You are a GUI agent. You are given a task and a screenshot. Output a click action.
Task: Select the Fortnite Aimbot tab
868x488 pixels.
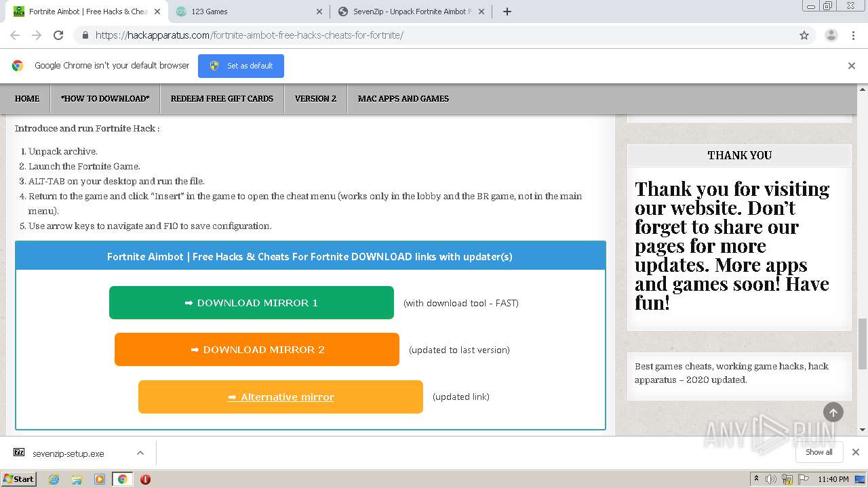(x=87, y=12)
